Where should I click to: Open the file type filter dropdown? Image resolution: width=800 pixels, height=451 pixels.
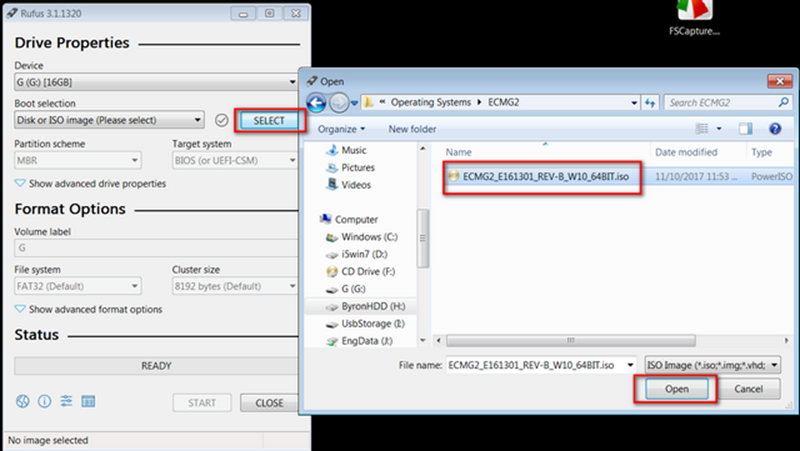(712, 365)
